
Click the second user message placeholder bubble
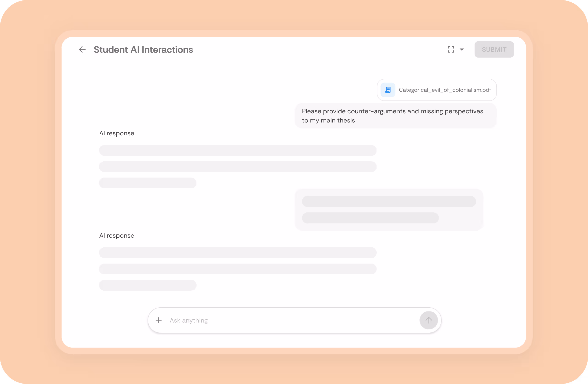[389, 210]
